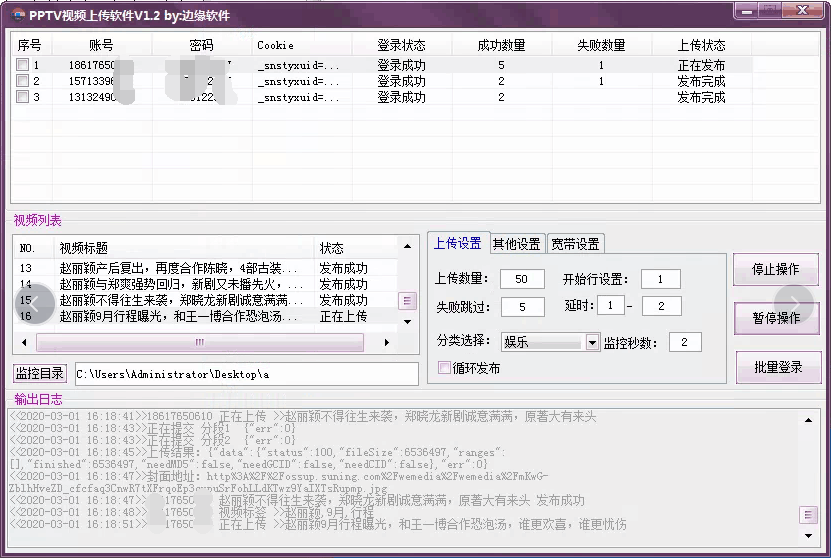Click the 正在发布 upload status cell
Image resolution: width=831 pixels, height=558 pixels.
click(x=701, y=65)
